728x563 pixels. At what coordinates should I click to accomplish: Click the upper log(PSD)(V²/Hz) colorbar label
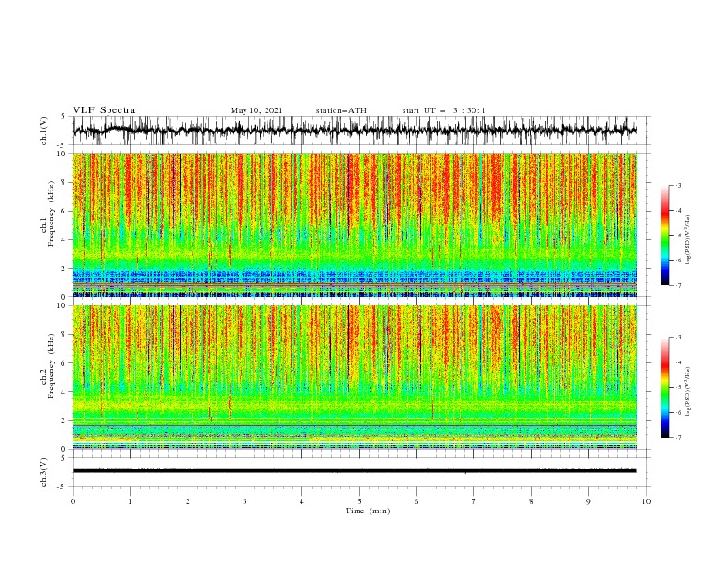point(688,240)
